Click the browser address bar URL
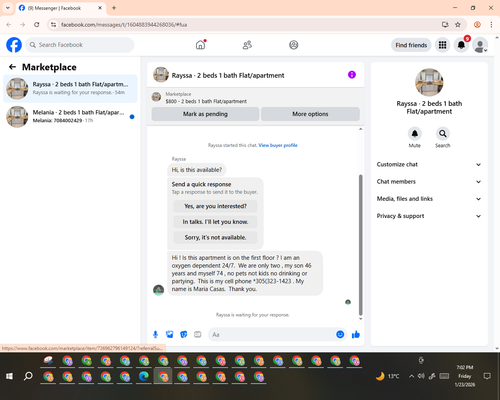 click(x=124, y=25)
